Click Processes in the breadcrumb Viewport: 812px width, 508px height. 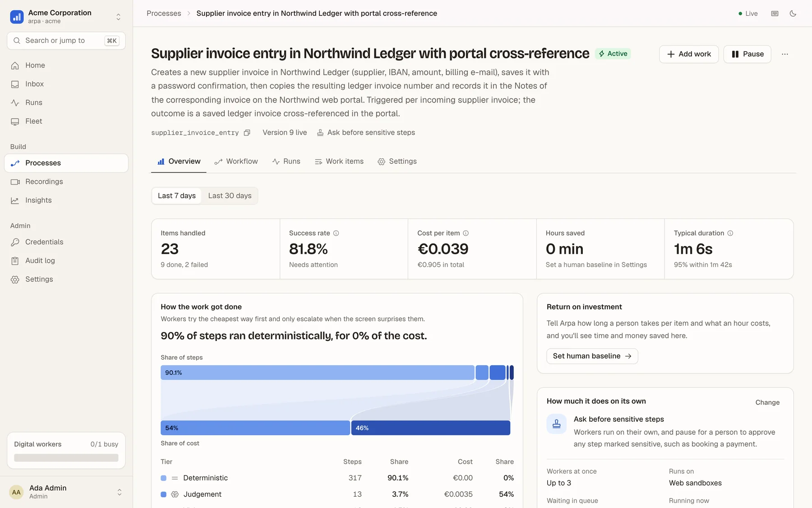164,14
